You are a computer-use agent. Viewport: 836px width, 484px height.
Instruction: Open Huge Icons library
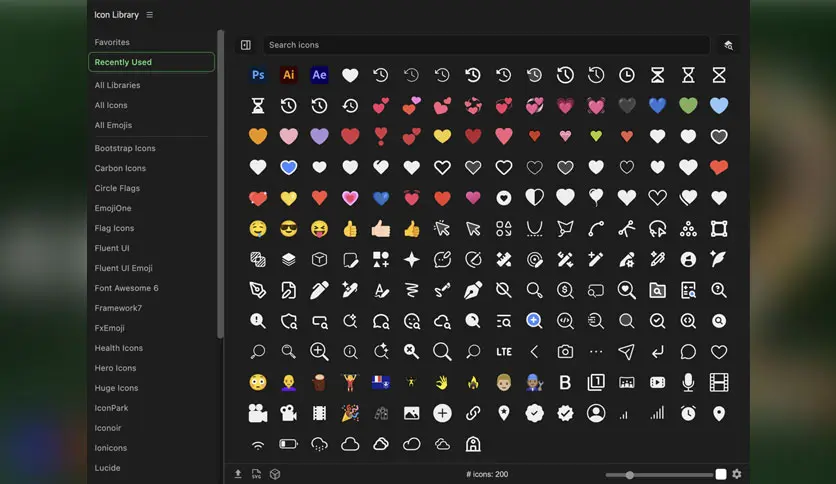pyautogui.click(x=116, y=388)
